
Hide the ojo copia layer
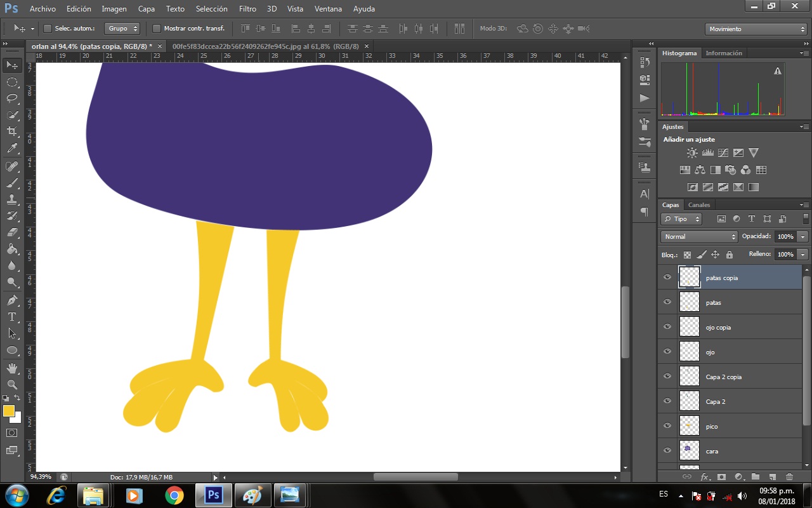tap(667, 327)
